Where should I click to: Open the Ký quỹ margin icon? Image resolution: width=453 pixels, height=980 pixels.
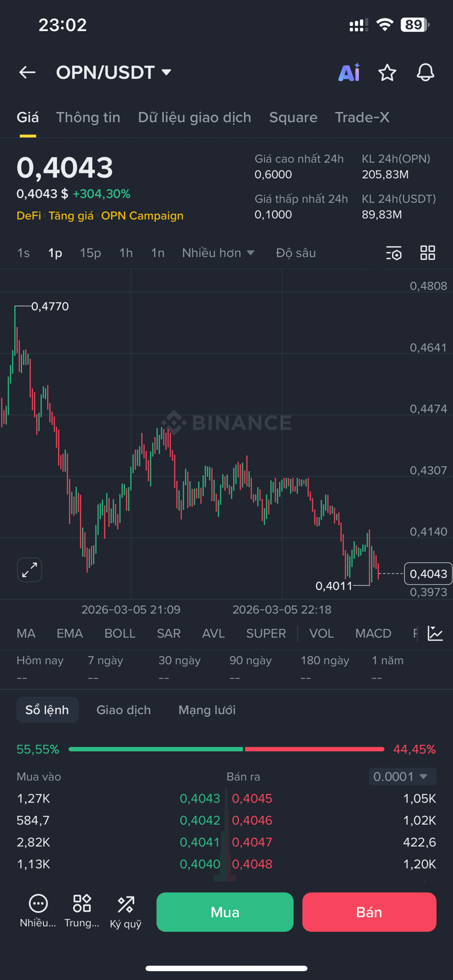pyautogui.click(x=126, y=913)
